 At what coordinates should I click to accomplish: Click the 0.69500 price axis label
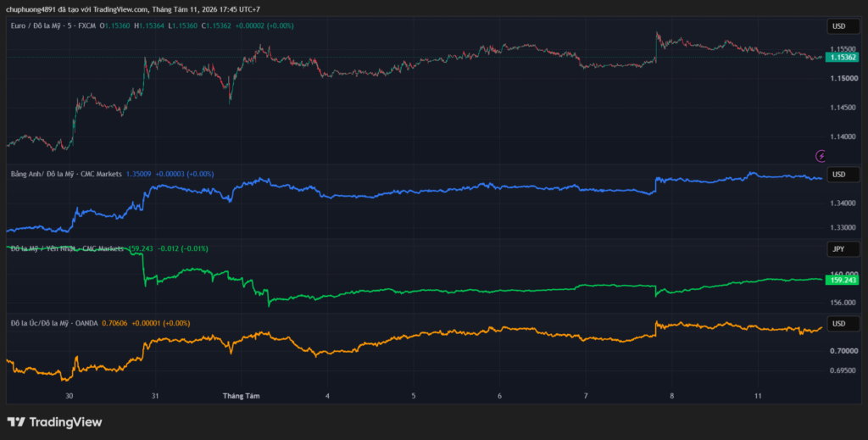tap(845, 370)
